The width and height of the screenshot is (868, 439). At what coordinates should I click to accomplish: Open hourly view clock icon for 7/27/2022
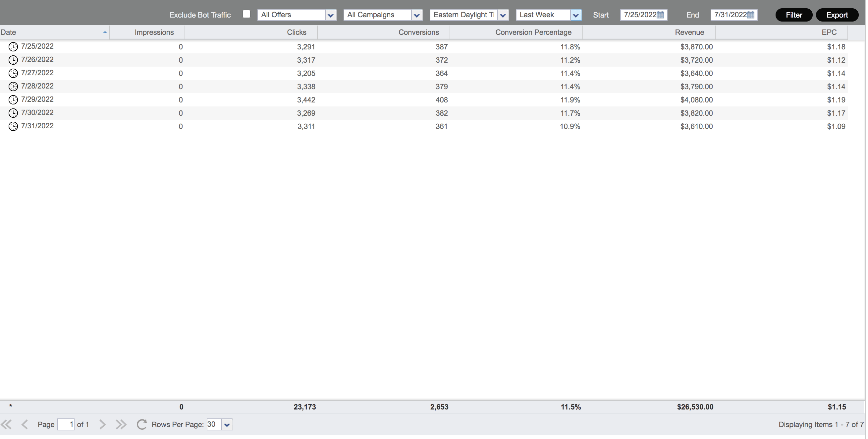point(13,73)
